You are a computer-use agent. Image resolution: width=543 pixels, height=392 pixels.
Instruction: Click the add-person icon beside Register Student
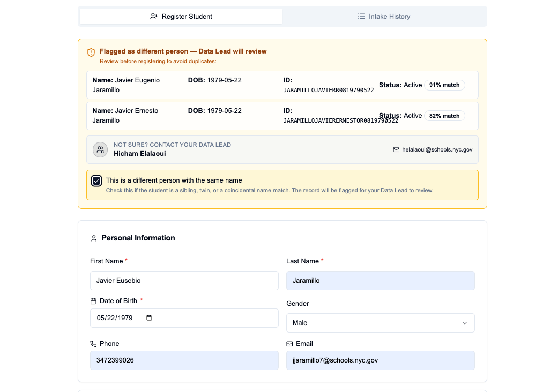[154, 16]
